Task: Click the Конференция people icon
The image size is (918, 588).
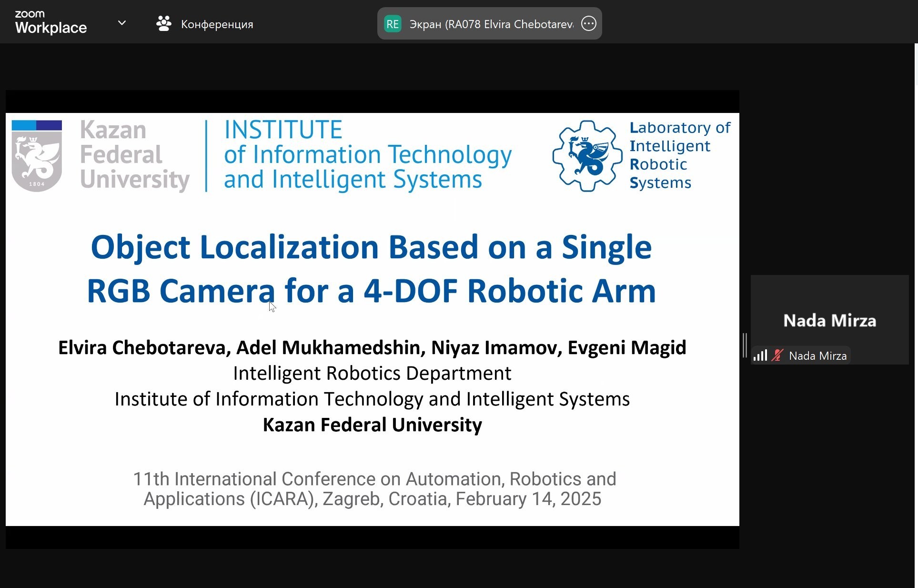Action: point(163,23)
